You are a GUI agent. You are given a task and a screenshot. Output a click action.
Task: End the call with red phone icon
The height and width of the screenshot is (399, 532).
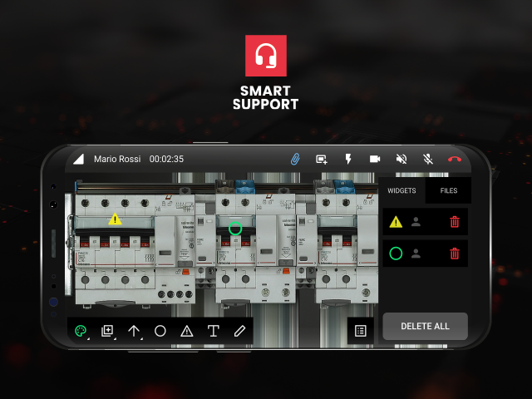point(455,159)
